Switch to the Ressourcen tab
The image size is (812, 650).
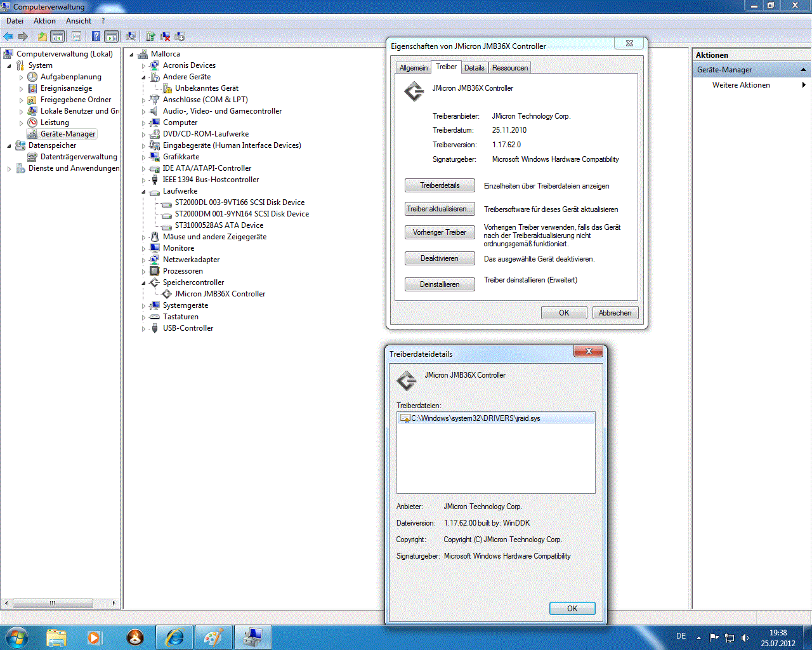pyautogui.click(x=509, y=68)
